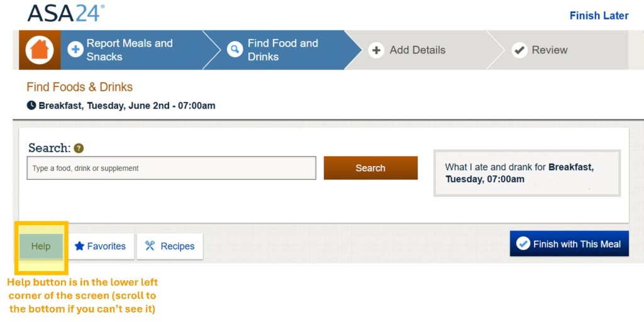Open the green Help button
This screenshot has height=322, width=644.
coord(41,247)
